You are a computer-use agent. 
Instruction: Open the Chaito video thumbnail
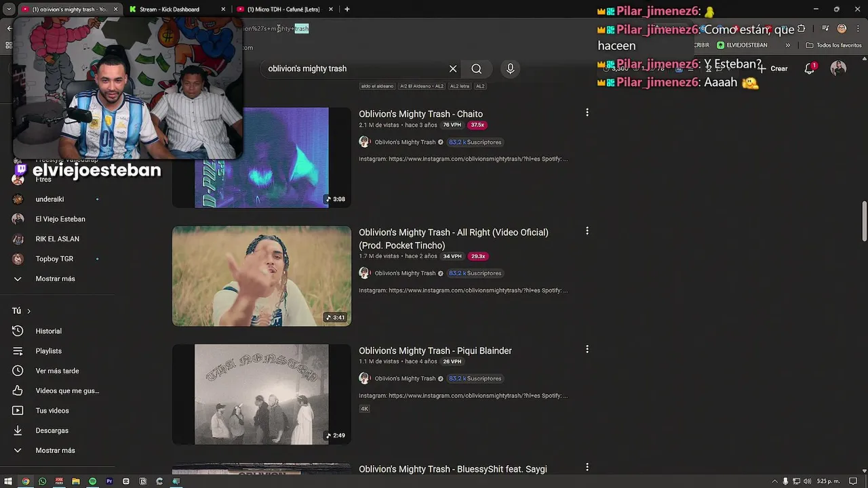[x=262, y=157]
